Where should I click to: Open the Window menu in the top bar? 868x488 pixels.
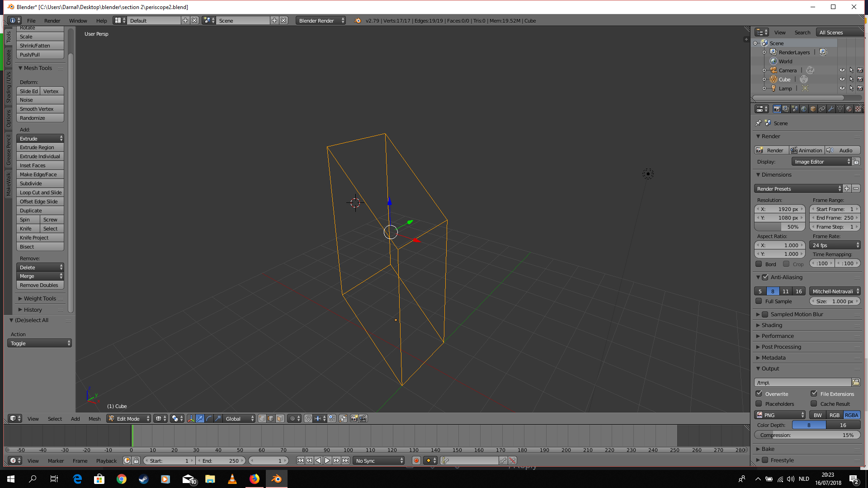[x=78, y=20]
